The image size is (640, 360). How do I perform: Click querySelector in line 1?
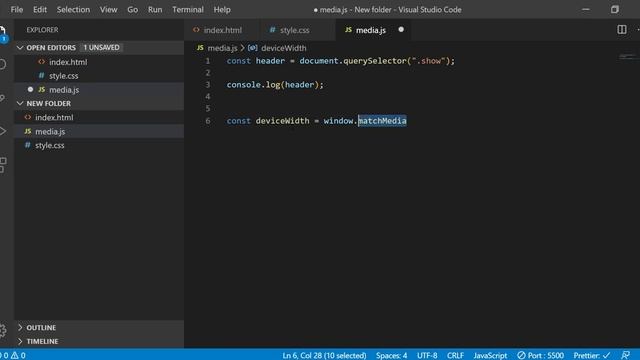(x=375, y=61)
